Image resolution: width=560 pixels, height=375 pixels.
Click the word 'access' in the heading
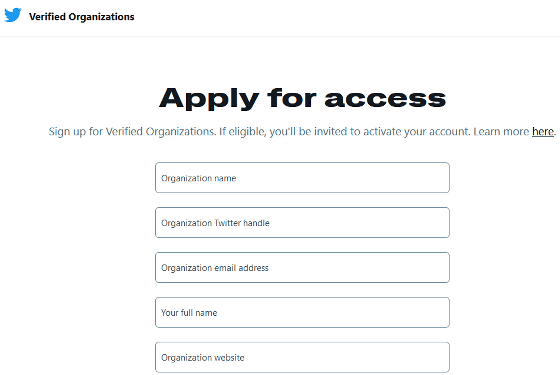(x=385, y=99)
